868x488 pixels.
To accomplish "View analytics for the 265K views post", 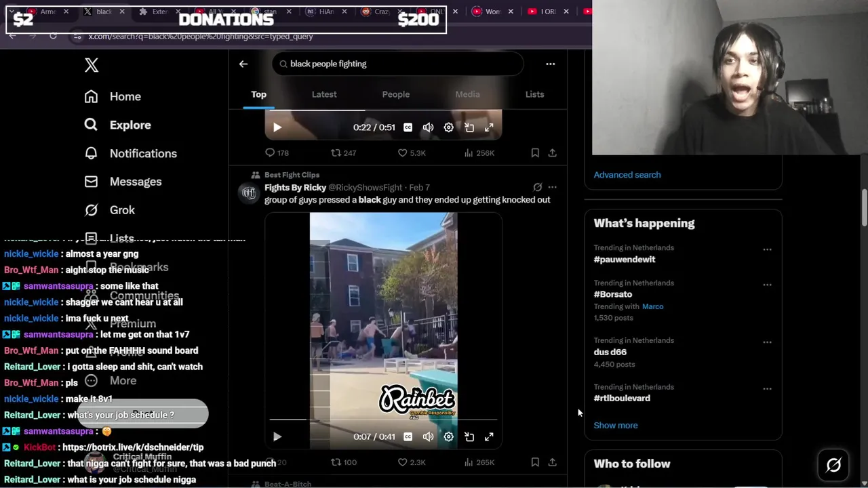I will click(x=479, y=462).
